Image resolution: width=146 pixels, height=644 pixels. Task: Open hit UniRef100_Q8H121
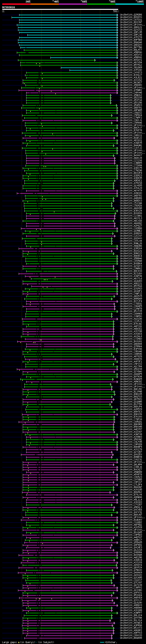point(131,27)
